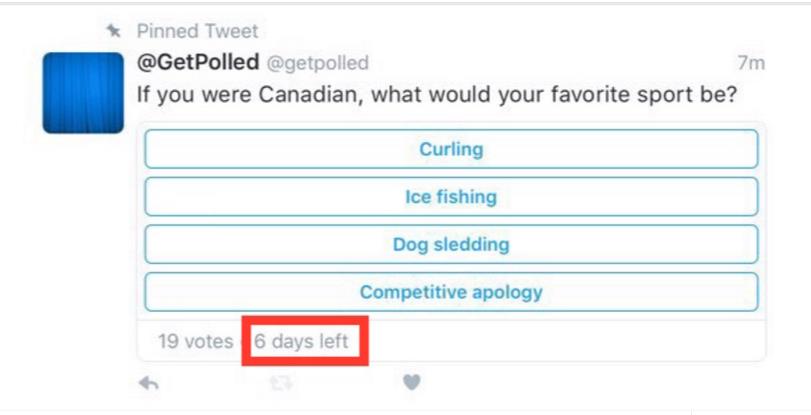
Task: Pick the Competitive apology option
Action: pyautogui.click(x=451, y=292)
